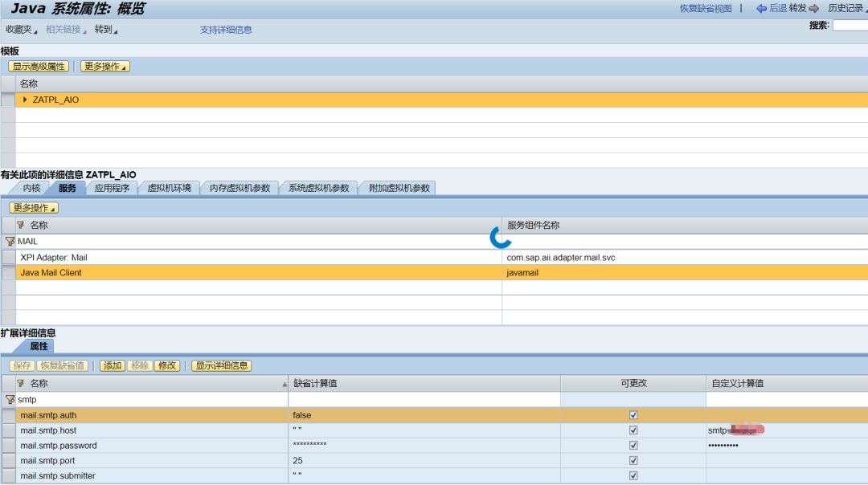Screen dimensions: 868x485
Task: Click the 转发 navigation link
Action: pyautogui.click(x=798, y=8)
